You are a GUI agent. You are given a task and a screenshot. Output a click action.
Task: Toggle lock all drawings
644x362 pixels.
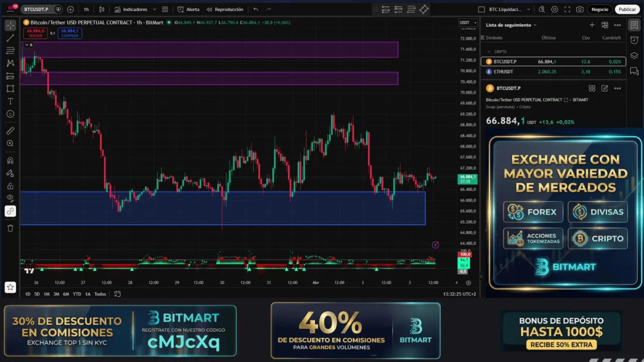pyautogui.click(x=10, y=186)
